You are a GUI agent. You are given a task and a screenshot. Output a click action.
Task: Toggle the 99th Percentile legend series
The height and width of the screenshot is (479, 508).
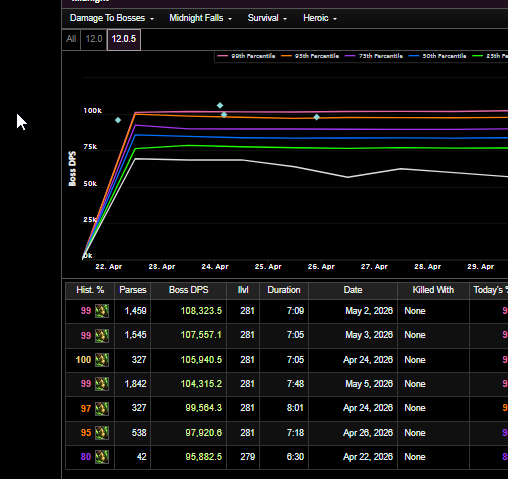[246, 56]
